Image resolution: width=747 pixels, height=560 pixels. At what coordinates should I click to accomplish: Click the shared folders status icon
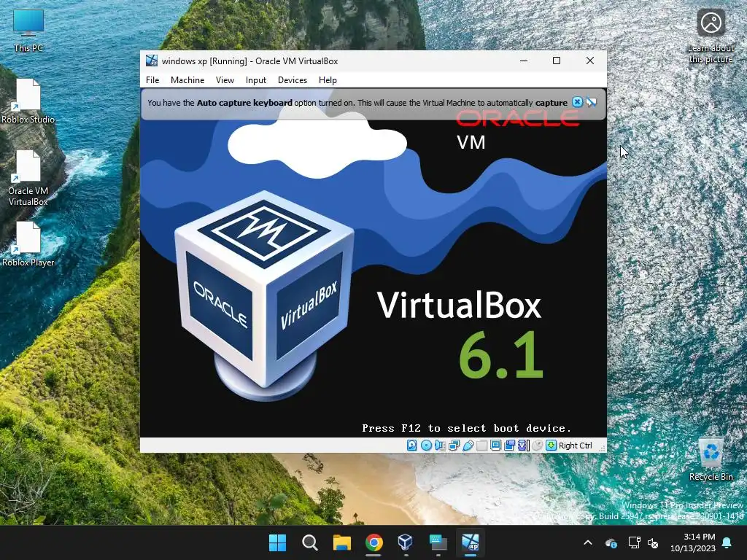(x=481, y=446)
